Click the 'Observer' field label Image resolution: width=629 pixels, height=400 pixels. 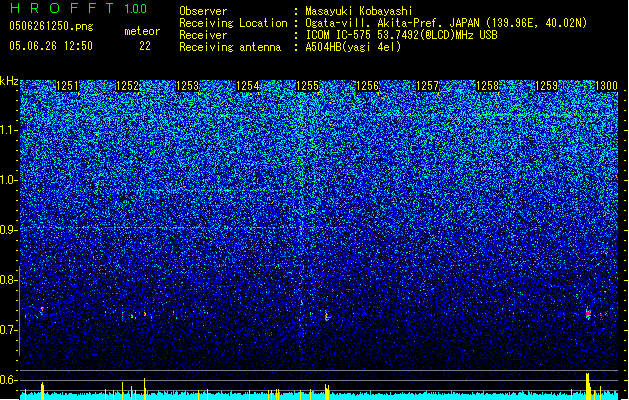(x=203, y=11)
